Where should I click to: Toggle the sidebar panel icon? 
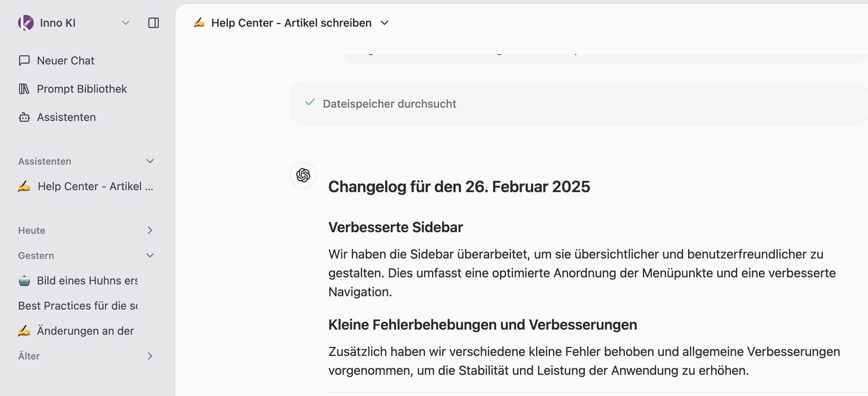pyautogui.click(x=153, y=23)
